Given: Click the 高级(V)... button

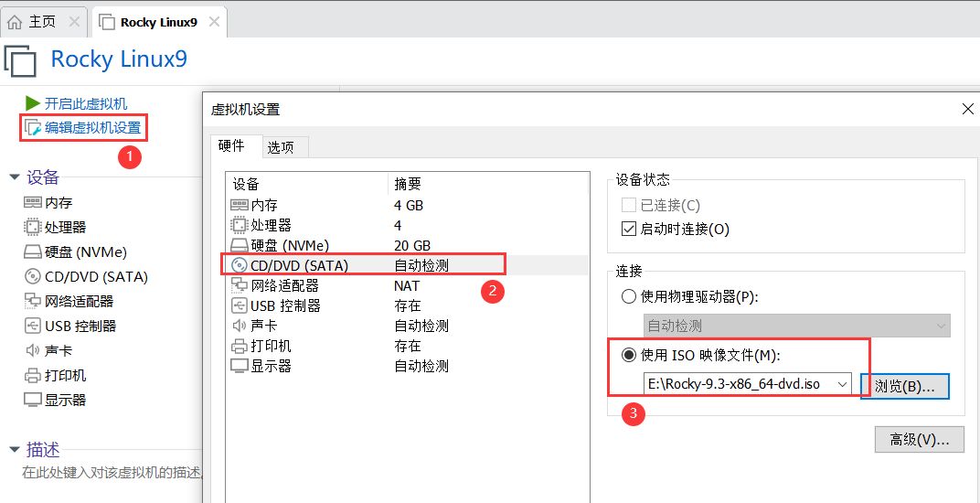Looking at the screenshot, I should coord(920,439).
